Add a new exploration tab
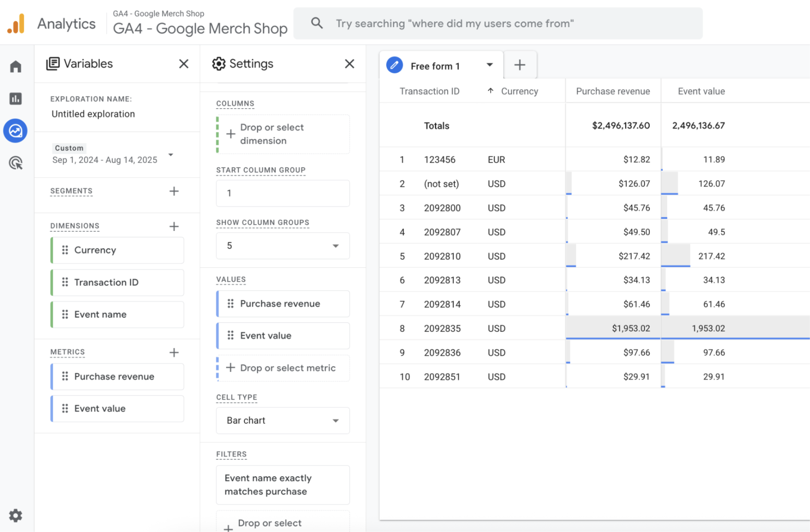Screen dimensions: 810x532 point(520,65)
